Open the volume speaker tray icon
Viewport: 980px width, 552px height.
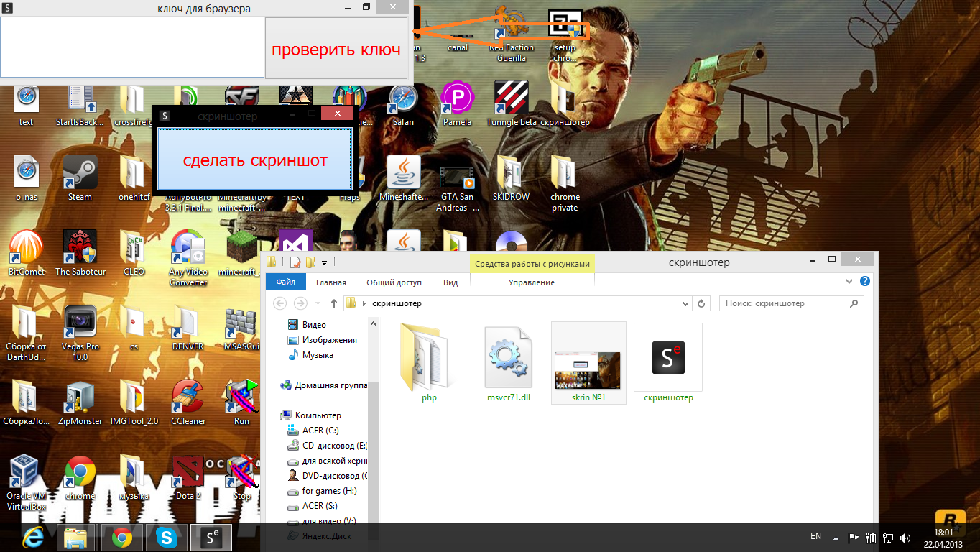905,537
